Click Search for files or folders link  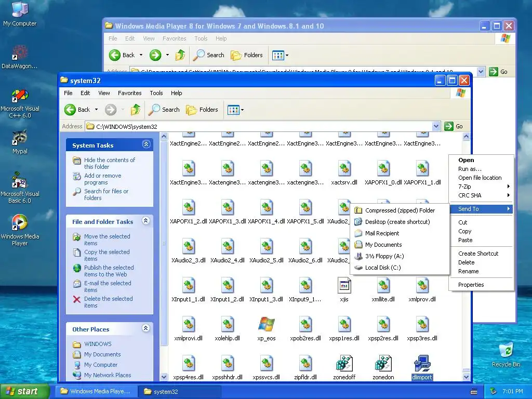coord(106,194)
